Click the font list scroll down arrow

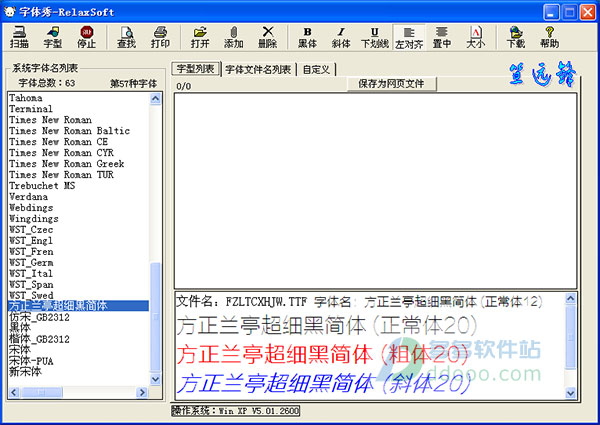pos(155,379)
